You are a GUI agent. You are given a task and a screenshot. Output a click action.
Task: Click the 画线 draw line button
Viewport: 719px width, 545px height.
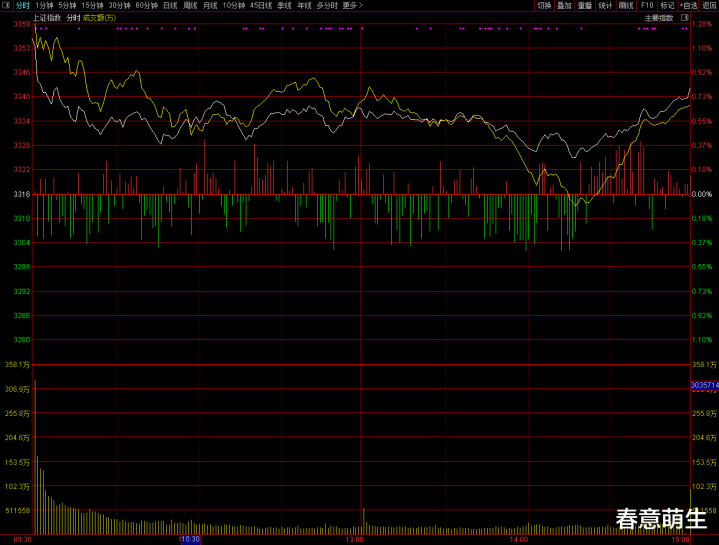pyautogui.click(x=626, y=6)
